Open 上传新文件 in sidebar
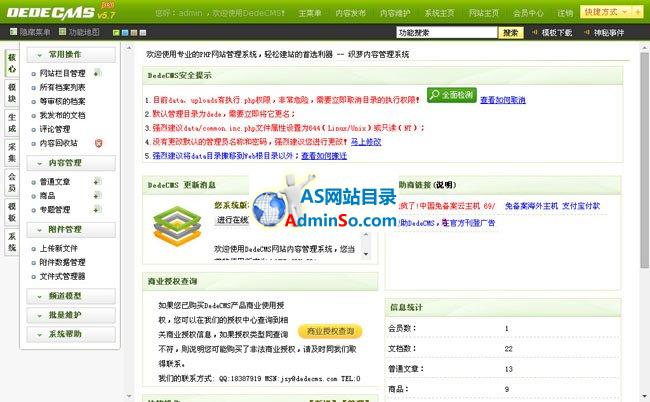This screenshot has height=402, width=650. pyautogui.click(x=58, y=248)
